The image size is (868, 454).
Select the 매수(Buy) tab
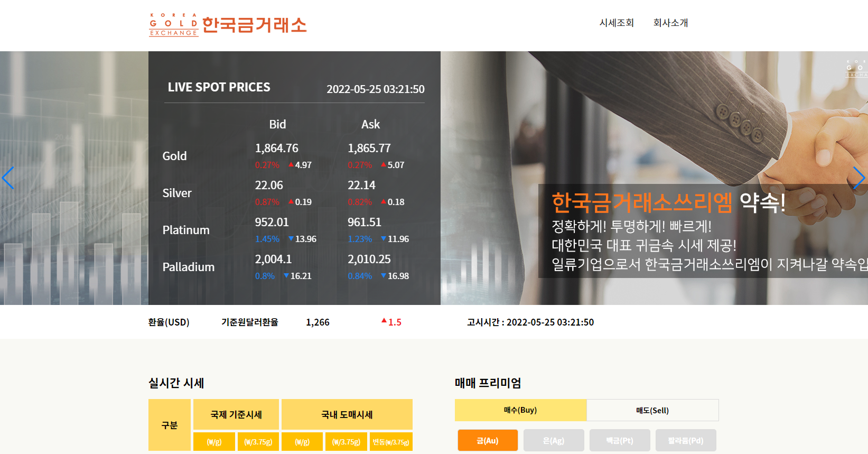(520, 410)
